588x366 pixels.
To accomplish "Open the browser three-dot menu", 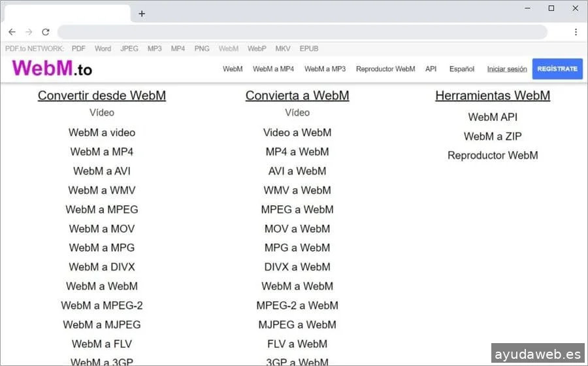I will (576, 32).
